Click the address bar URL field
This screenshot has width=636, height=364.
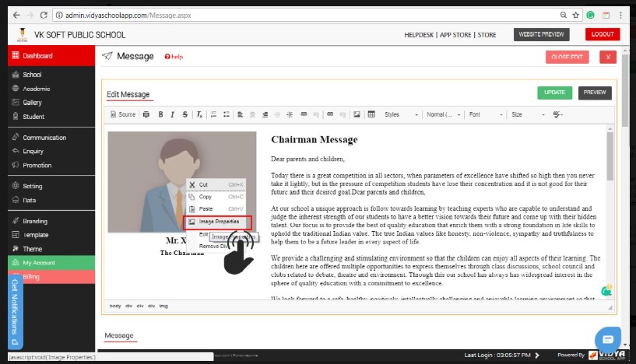[308, 15]
